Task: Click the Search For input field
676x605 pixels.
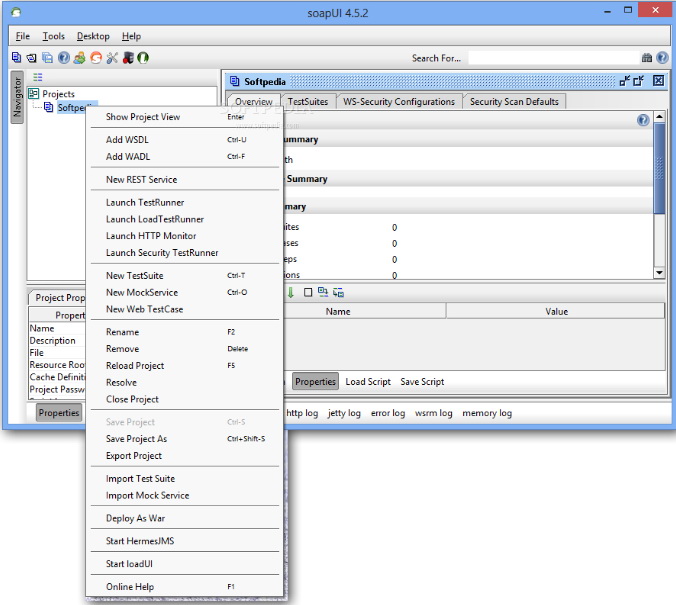Action: (x=554, y=58)
